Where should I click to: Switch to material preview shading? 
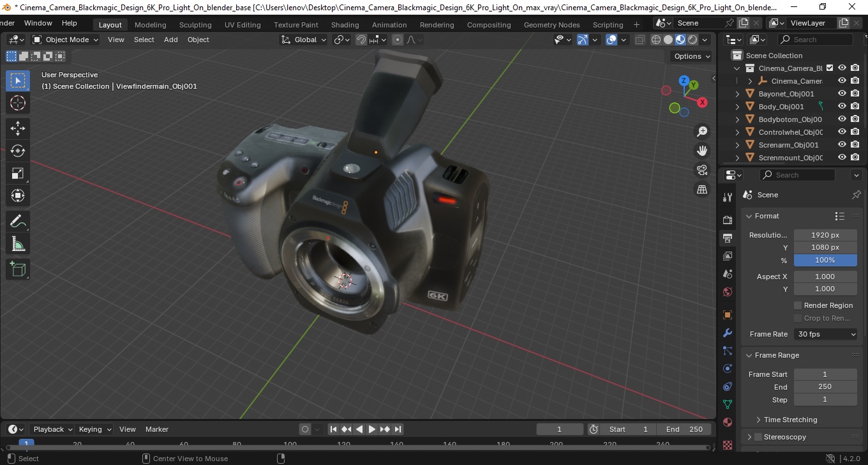[680, 40]
